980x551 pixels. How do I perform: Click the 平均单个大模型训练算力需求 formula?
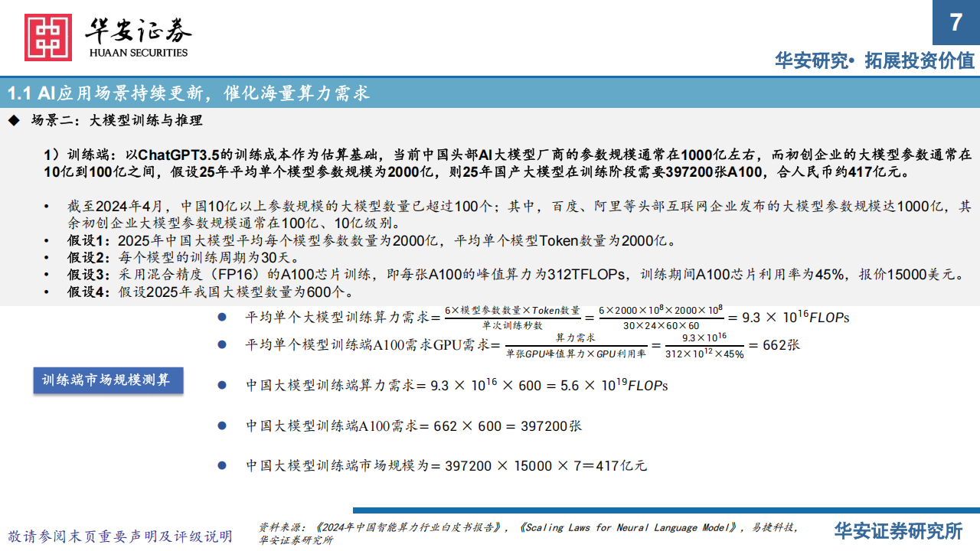(x=547, y=316)
